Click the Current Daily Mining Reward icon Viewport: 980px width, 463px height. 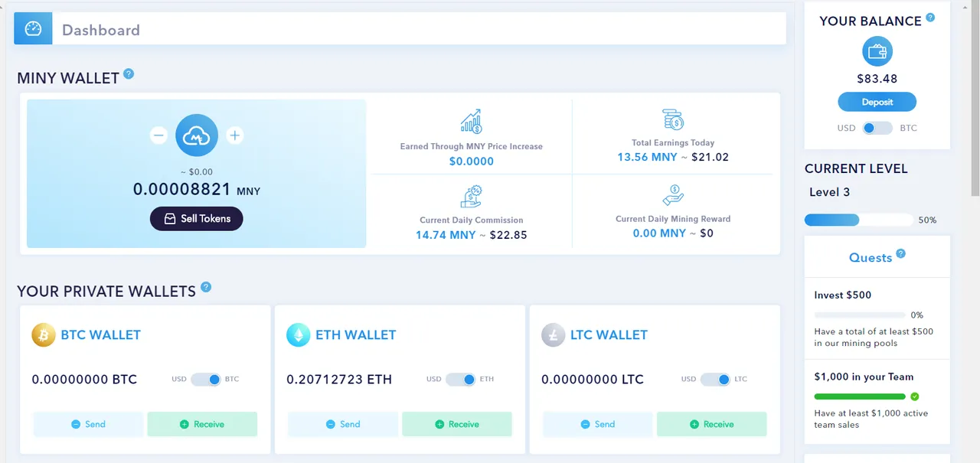pyautogui.click(x=673, y=195)
